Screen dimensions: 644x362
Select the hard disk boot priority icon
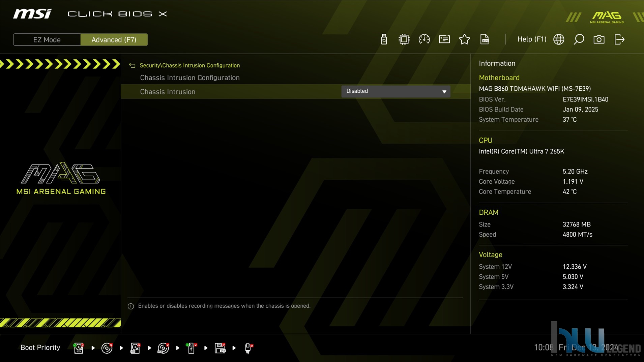tap(79, 348)
